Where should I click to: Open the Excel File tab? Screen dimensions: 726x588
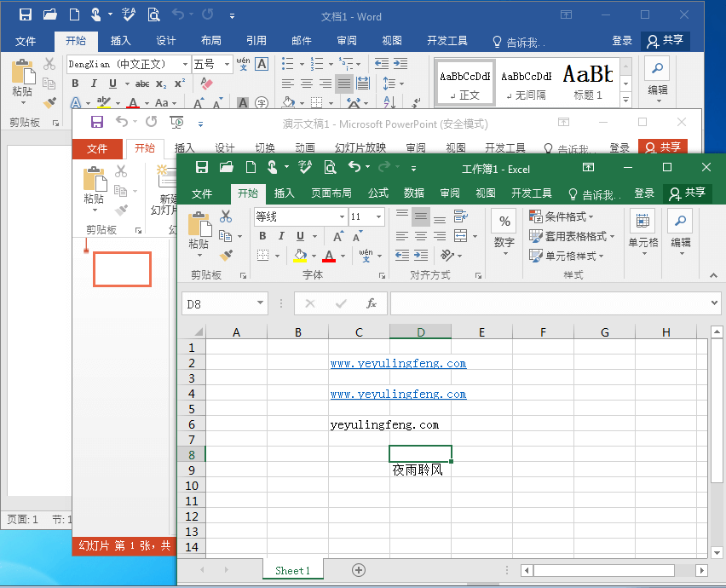pyautogui.click(x=202, y=193)
